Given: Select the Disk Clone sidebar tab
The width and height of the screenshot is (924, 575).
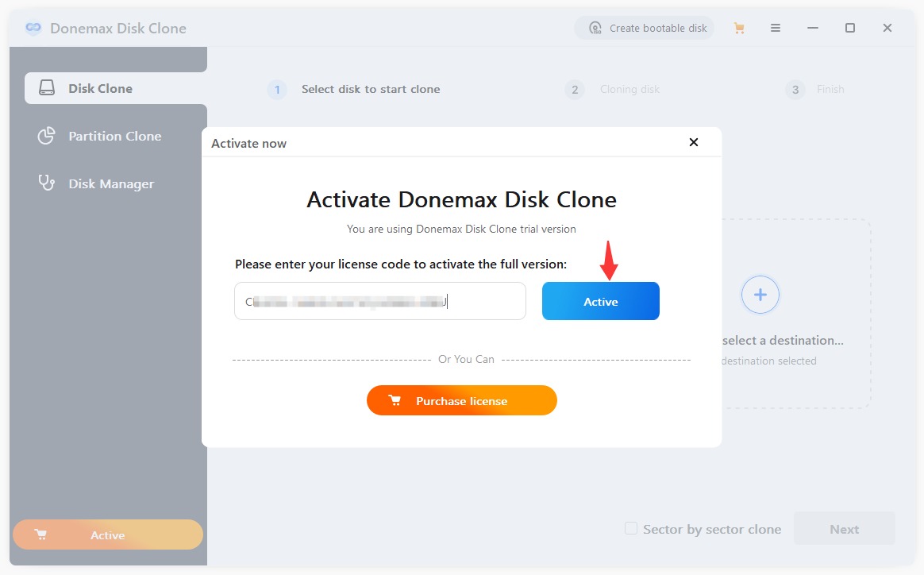Looking at the screenshot, I should tap(116, 88).
